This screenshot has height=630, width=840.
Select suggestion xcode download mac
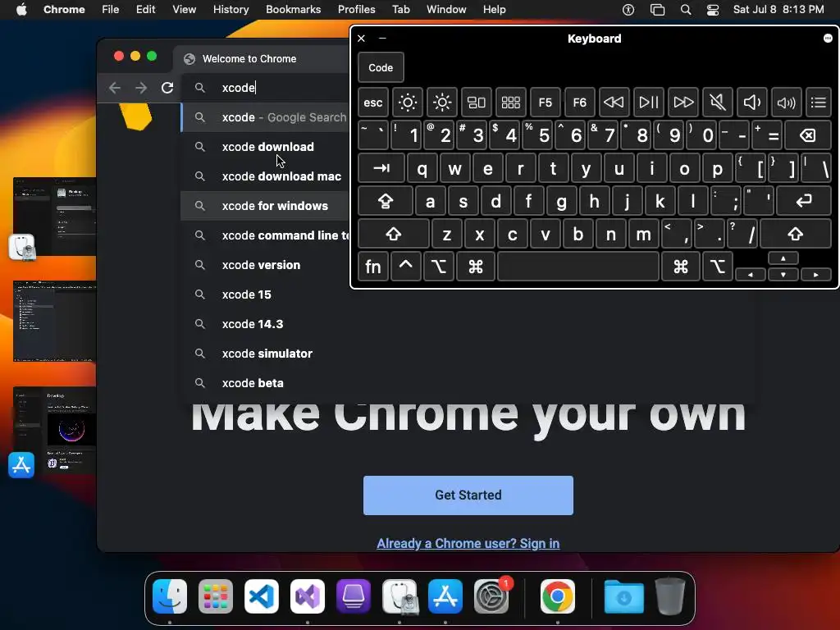pyautogui.click(x=266, y=176)
